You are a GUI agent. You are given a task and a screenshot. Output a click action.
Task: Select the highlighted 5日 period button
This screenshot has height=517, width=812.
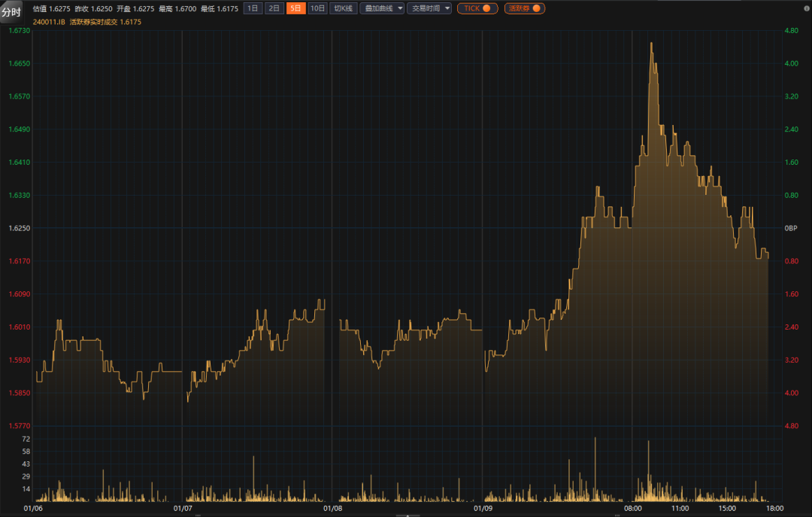[296, 8]
